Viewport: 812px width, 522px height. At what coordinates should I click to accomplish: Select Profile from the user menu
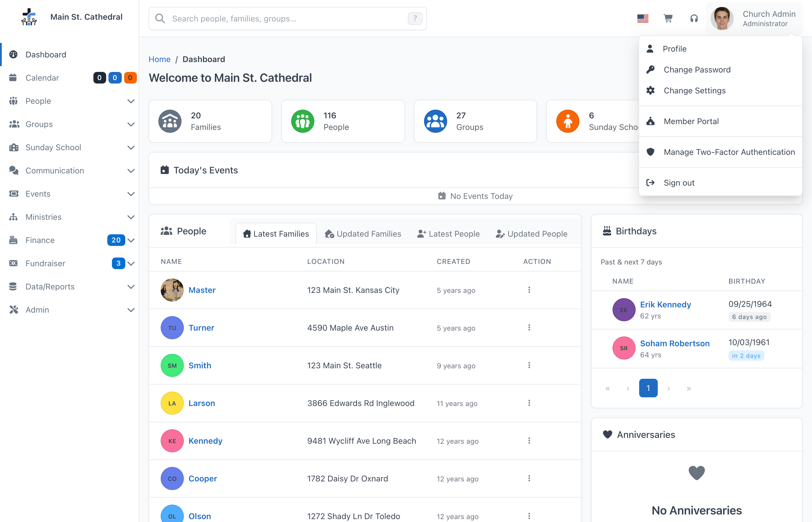coord(720,49)
